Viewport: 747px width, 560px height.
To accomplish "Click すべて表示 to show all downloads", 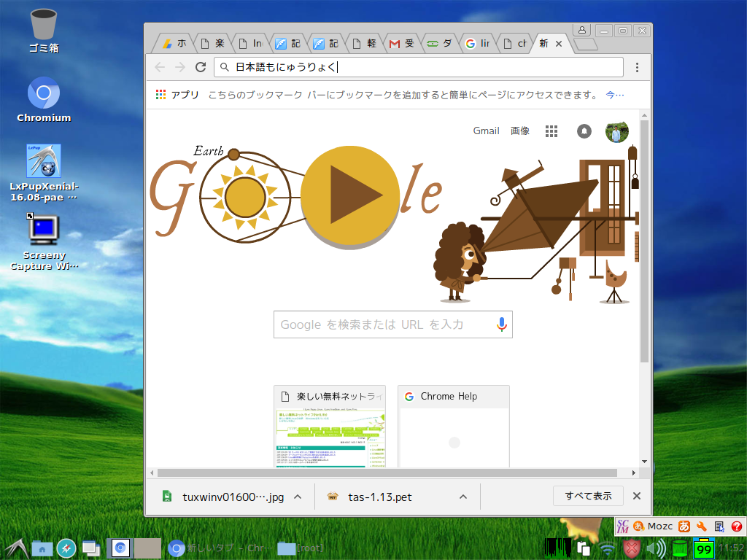I will [x=589, y=496].
